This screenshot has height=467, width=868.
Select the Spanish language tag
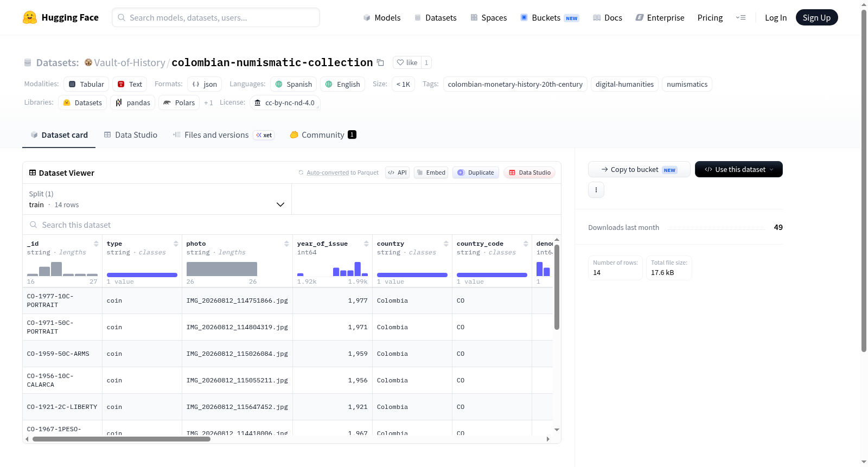(293, 84)
